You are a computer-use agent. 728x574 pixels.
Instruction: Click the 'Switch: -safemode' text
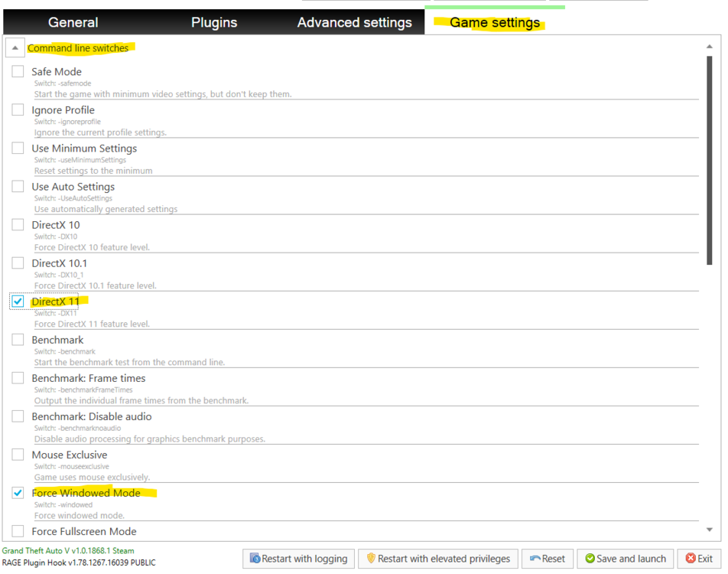tap(63, 83)
